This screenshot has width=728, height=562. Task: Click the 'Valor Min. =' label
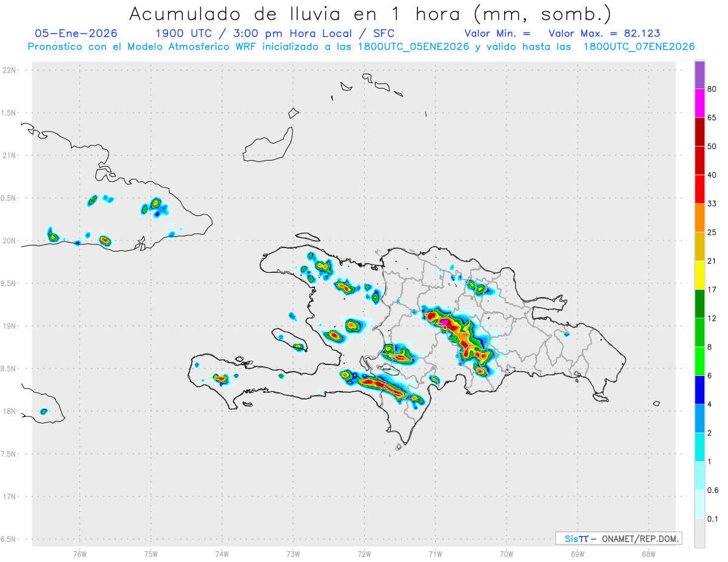[x=497, y=33]
